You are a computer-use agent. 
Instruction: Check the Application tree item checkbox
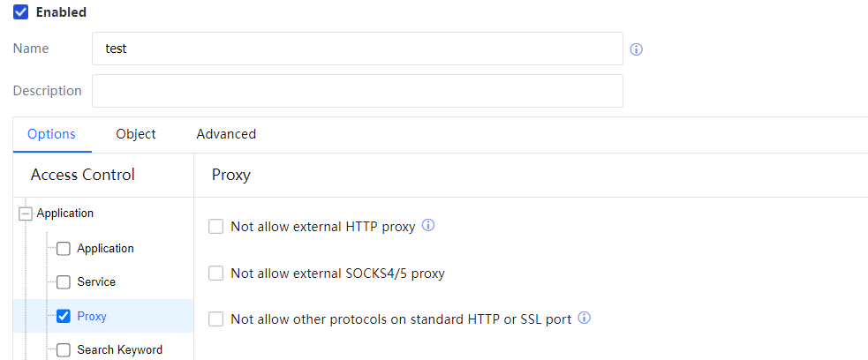(x=64, y=249)
